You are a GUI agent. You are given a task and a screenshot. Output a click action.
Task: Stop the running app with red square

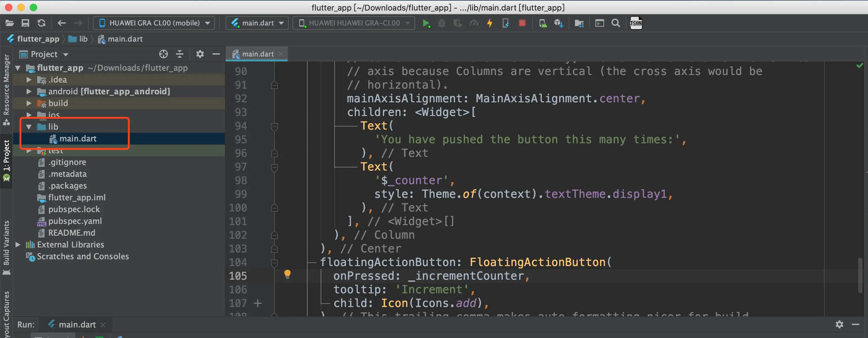[x=522, y=23]
